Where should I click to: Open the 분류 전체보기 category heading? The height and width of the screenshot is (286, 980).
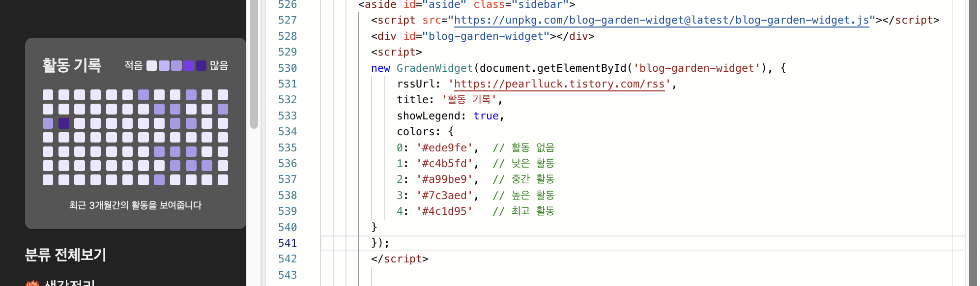click(x=66, y=255)
